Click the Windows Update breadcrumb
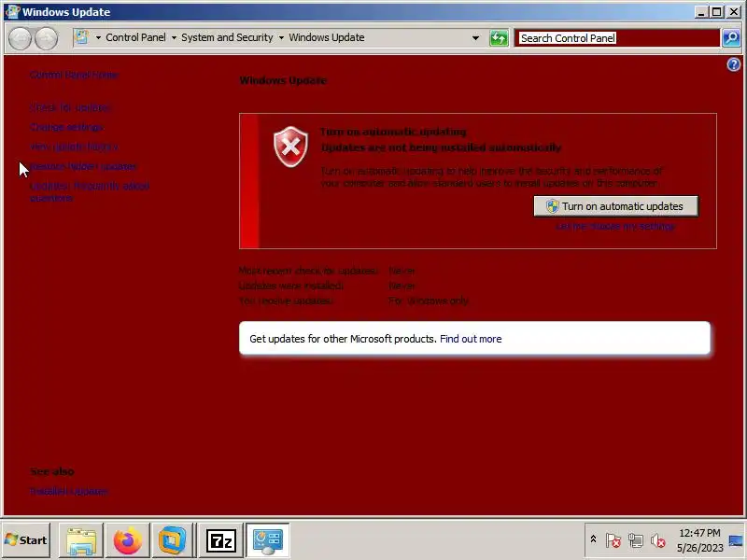The height and width of the screenshot is (560, 747). click(x=326, y=37)
